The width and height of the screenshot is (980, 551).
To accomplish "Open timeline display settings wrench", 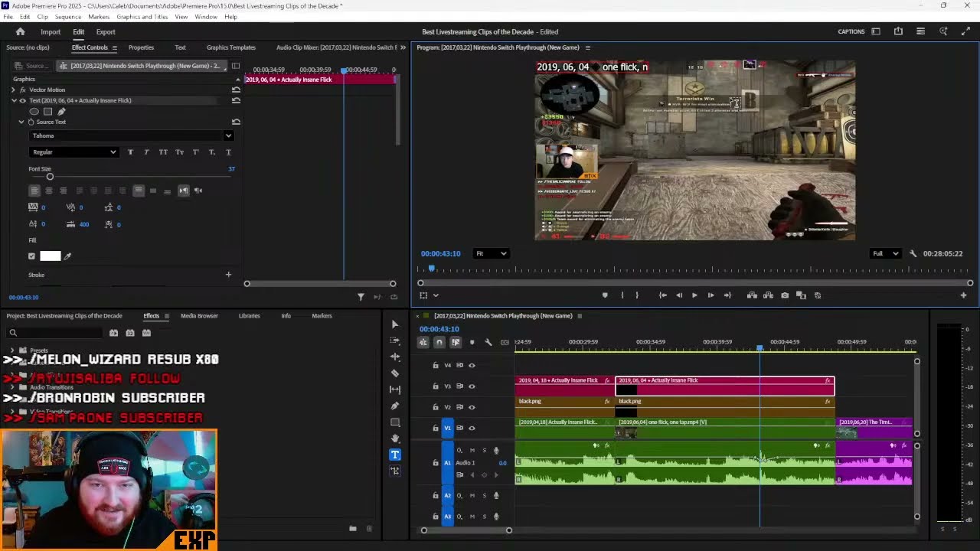I will (x=488, y=342).
